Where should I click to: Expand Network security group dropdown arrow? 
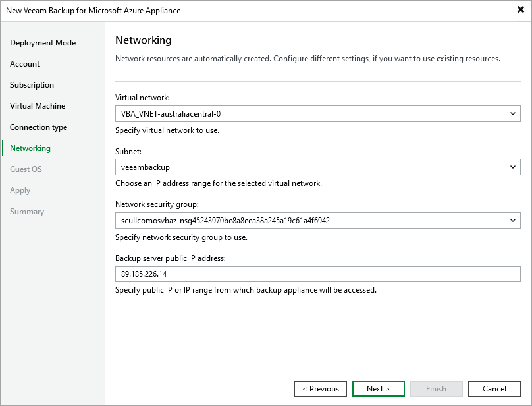pos(513,221)
